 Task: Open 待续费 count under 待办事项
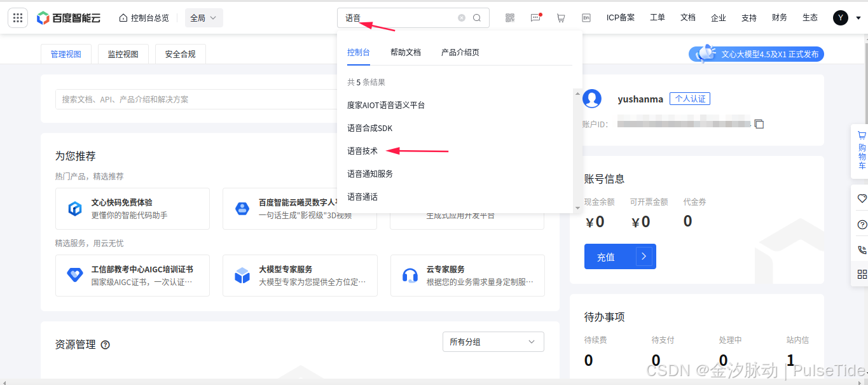pos(588,360)
